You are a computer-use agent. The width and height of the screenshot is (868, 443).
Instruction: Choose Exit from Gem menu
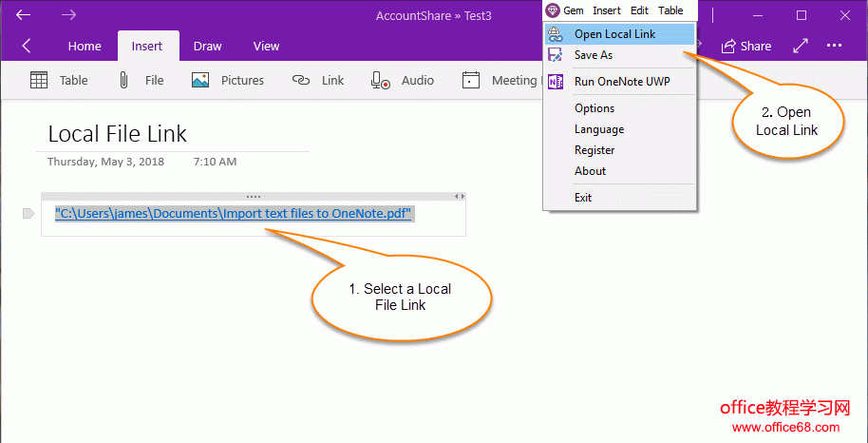click(x=619, y=198)
